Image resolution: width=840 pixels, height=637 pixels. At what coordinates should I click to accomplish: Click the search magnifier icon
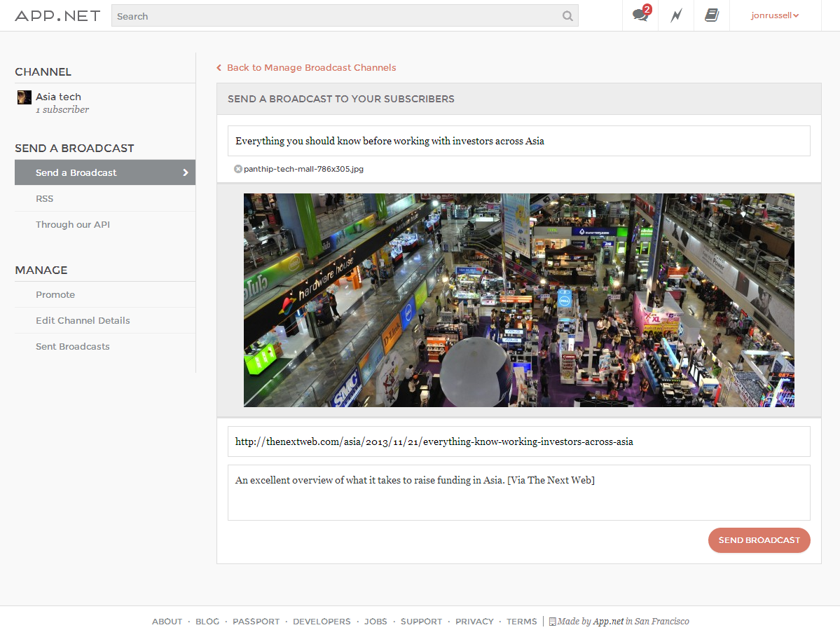(x=567, y=16)
